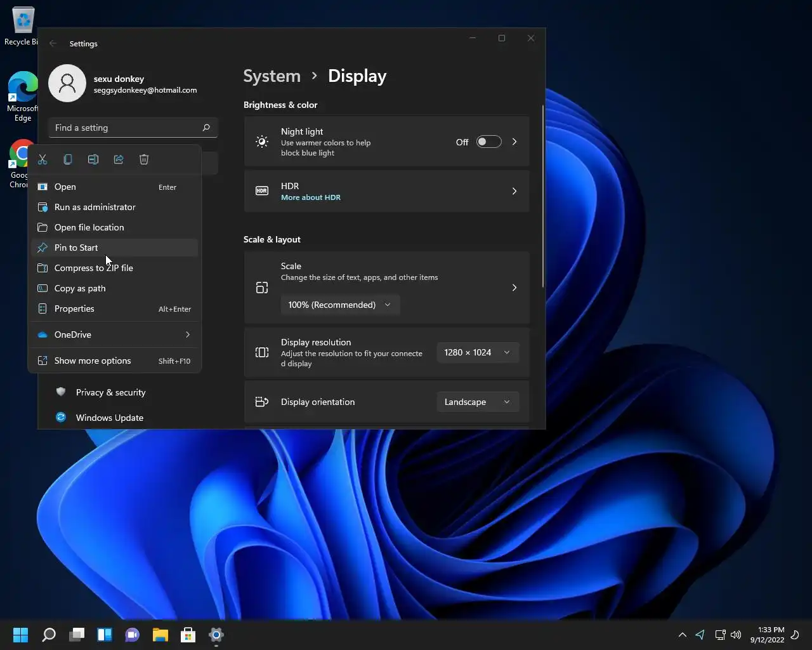This screenshot has width=812, height=650.
Task: Select Open in the context menu
Action: pyautogui.click(x=115, y=187)
